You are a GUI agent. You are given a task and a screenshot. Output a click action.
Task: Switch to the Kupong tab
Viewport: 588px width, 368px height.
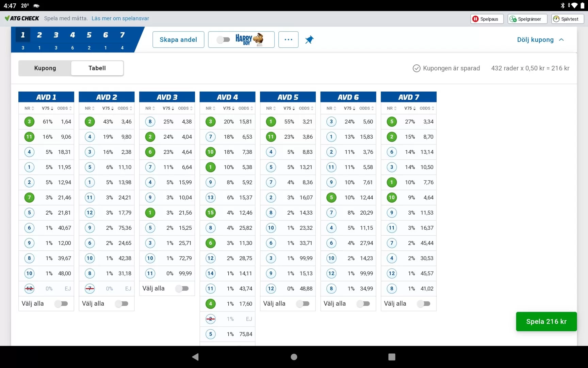click(x=45, y=68)
